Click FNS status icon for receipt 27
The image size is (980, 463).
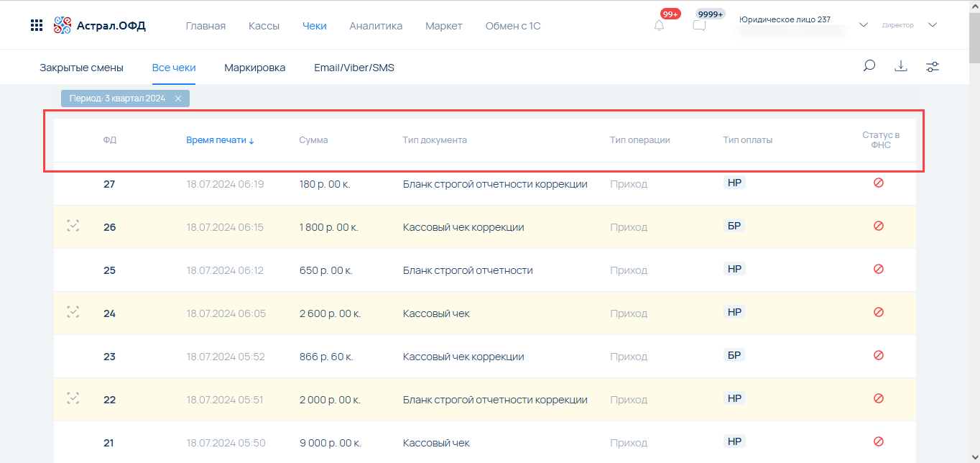coord(878,183)
